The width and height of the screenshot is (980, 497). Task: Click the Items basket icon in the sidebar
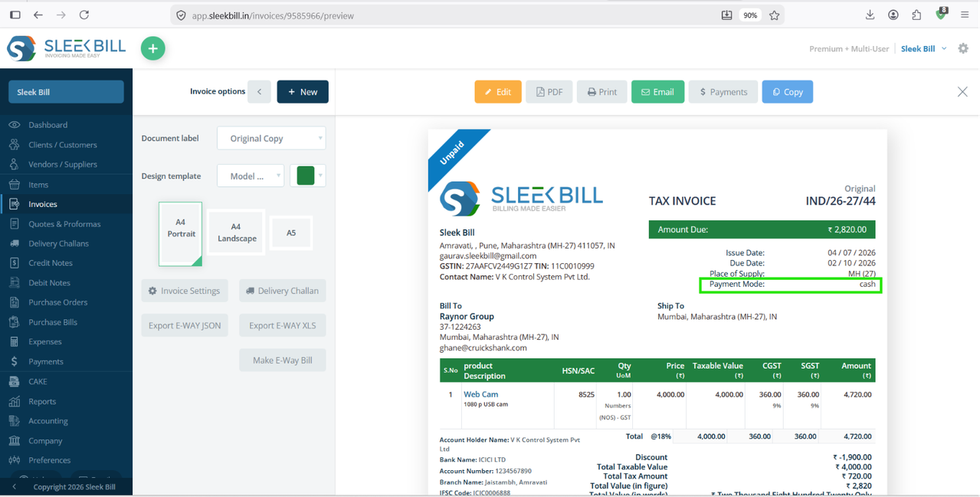[15, 184]
